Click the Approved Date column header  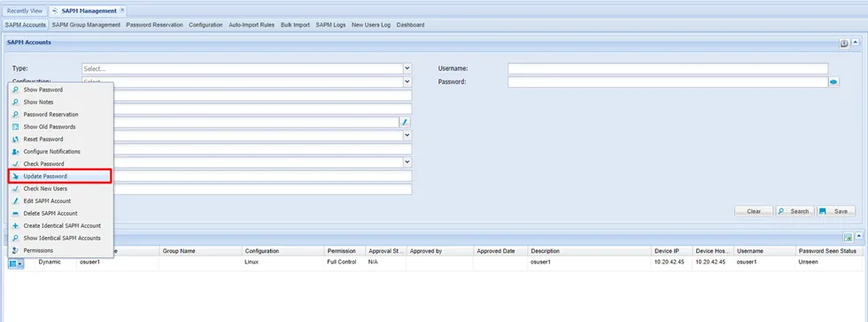click(x=500, y=251)
